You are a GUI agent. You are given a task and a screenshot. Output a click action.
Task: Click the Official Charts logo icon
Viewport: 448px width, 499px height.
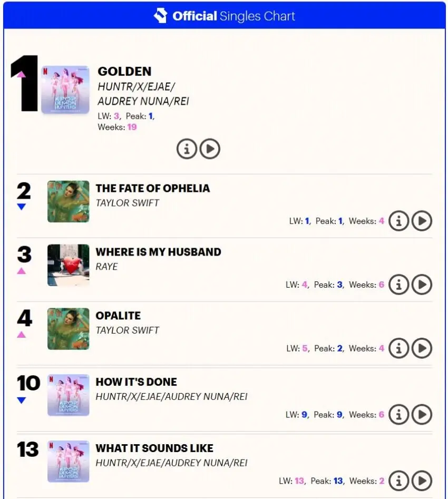[160, 16]
